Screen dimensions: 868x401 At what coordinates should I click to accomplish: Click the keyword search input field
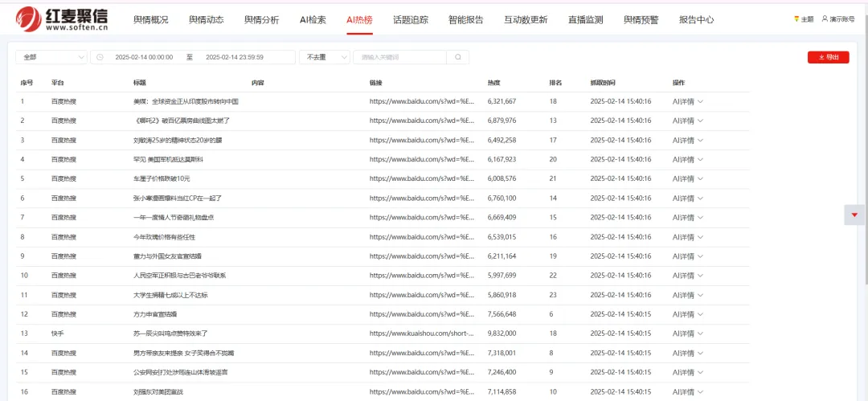[x=398, y=57]
